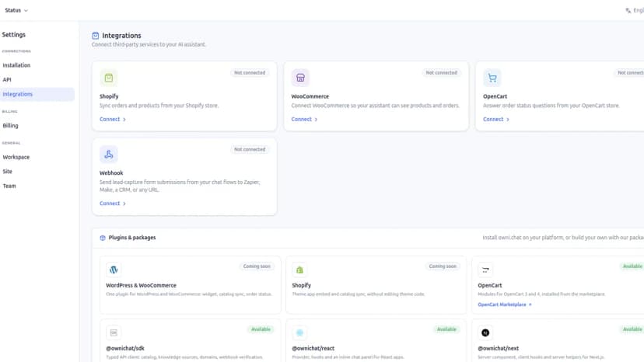This screenshot has height=362, width=644.
Task: Click the @ownichat/next package icon
Action: [485, 332]
